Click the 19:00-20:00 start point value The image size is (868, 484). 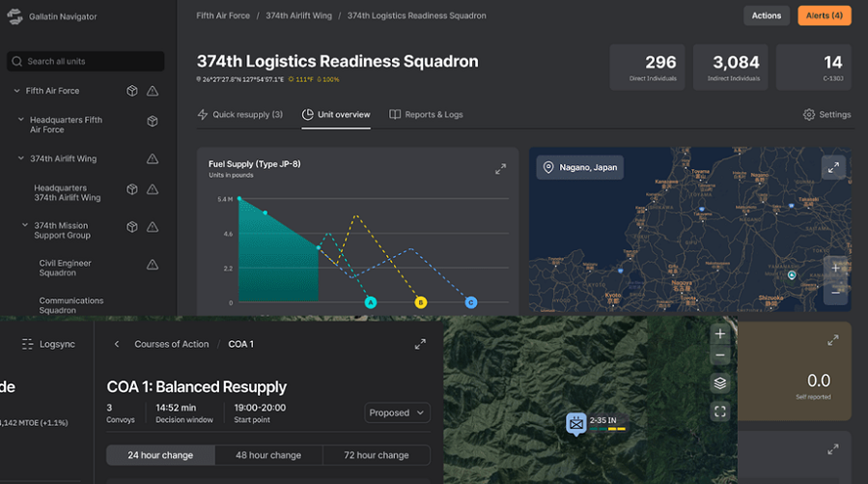coord(260,408)
